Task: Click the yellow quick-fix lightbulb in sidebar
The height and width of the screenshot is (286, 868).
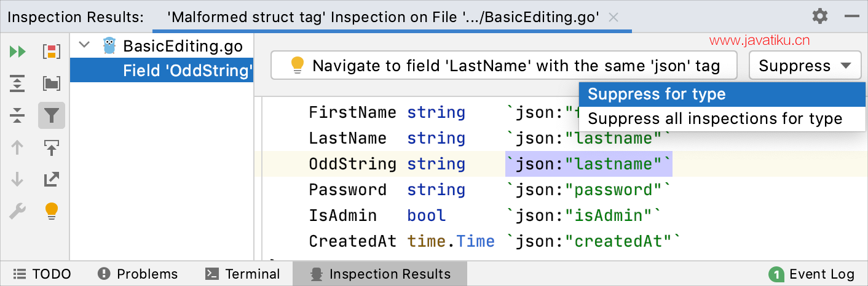Action: click(52, 211)
